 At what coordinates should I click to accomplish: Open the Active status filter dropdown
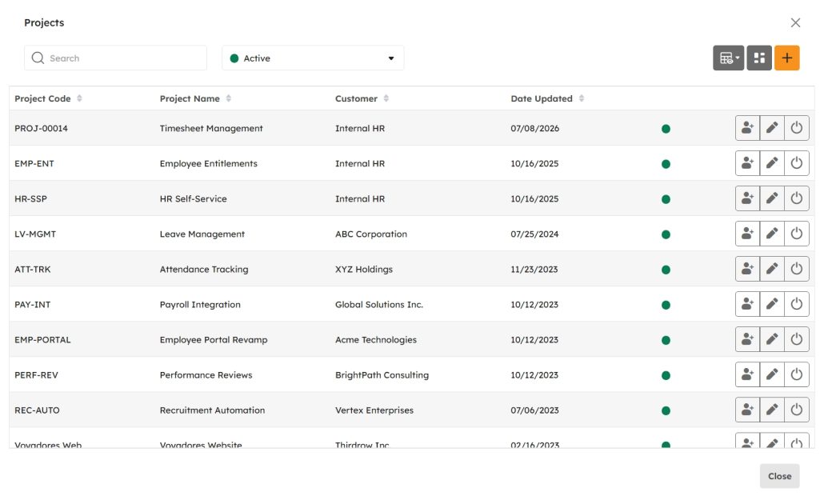tap(313, 58)
